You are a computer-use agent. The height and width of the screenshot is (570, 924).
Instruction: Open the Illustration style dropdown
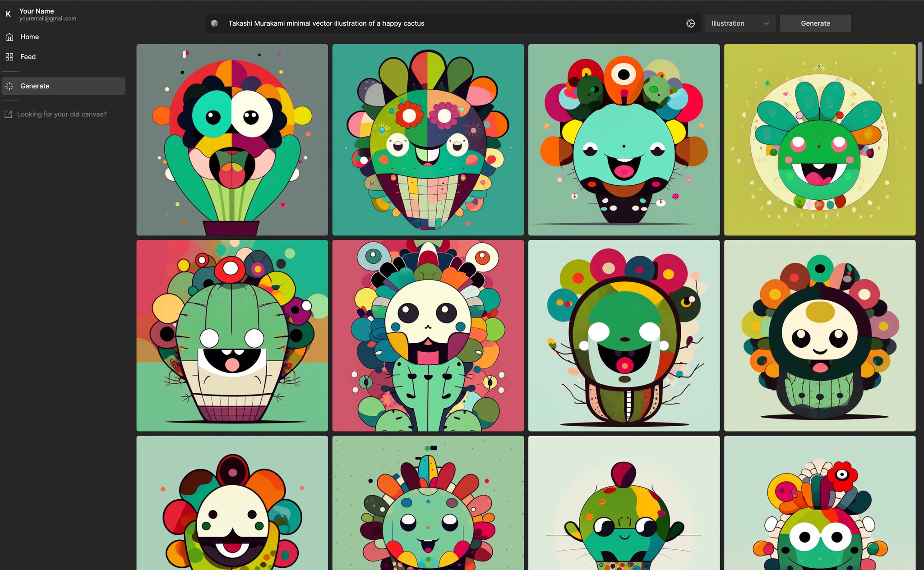(740, 23)
